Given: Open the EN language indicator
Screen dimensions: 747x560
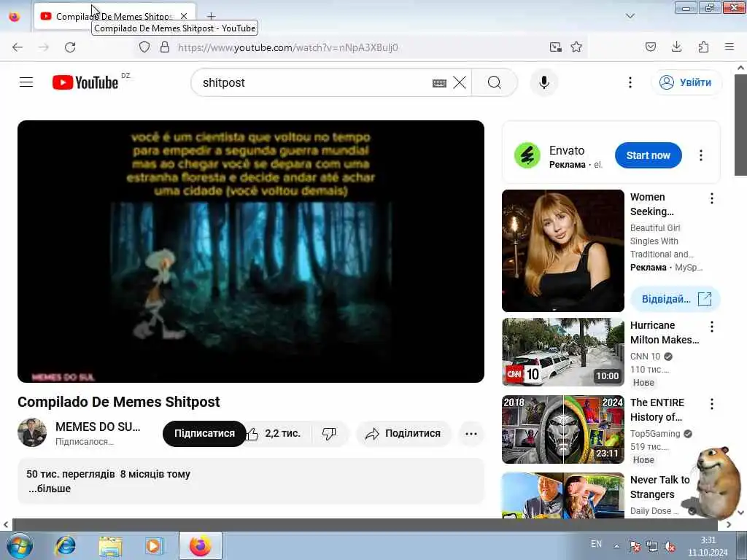Looking at the screenshot, I should coord(596,544).
